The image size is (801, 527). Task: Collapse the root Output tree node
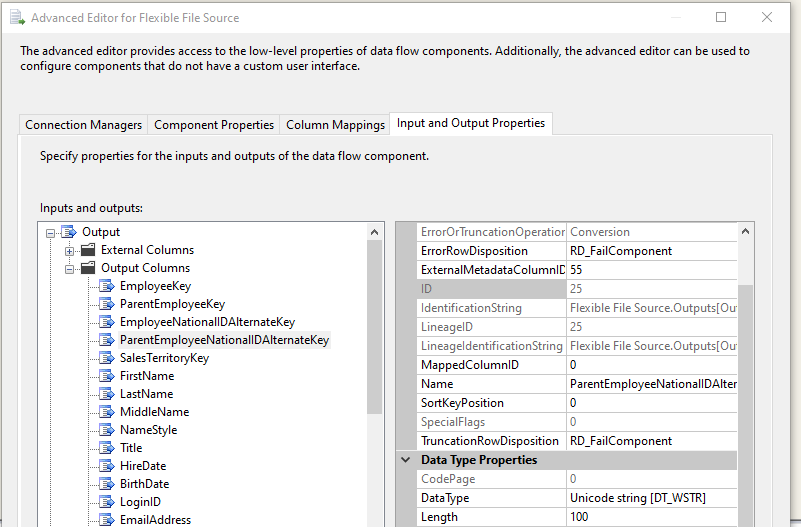pyautogui.click(x=51, y=233)
